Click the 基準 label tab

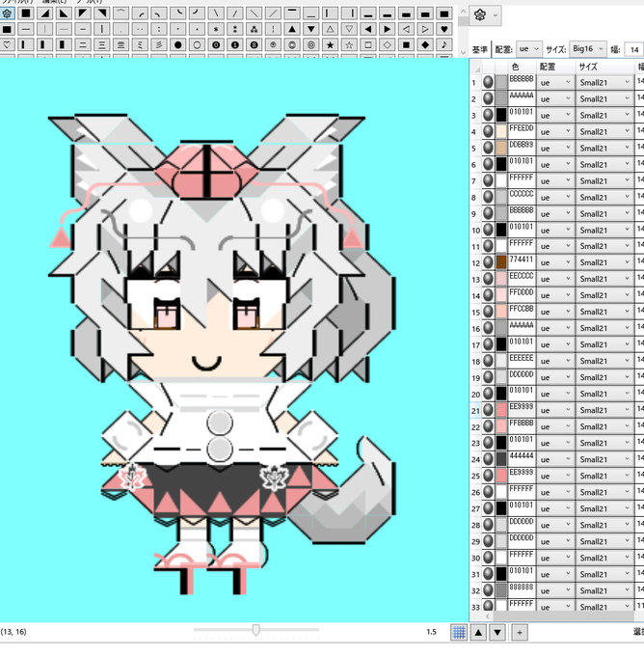click(x=480, y=49)
